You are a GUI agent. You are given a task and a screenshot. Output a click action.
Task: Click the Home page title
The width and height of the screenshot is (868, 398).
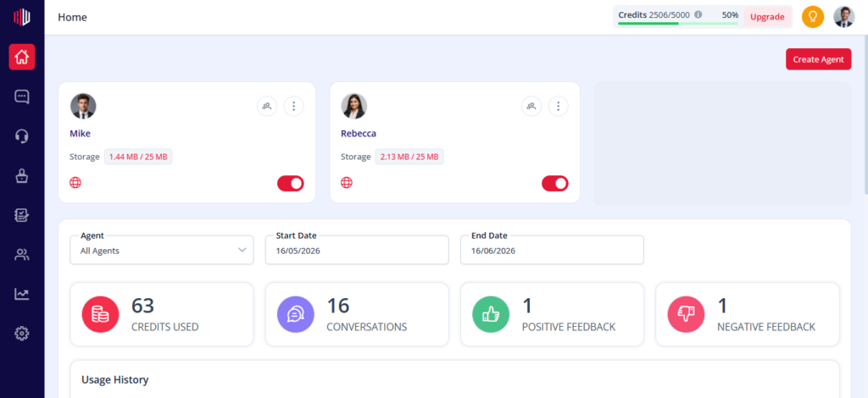[x=73, y=17]
